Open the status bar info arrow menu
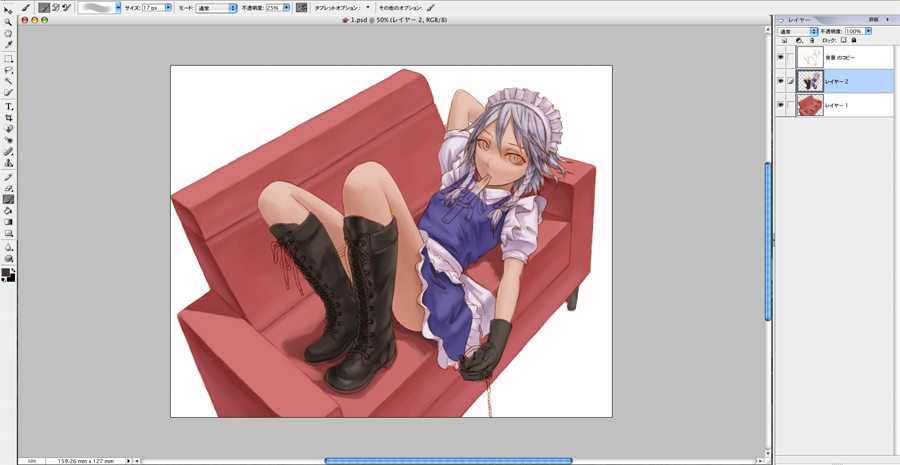900x465 pixels. coord(127,460)
